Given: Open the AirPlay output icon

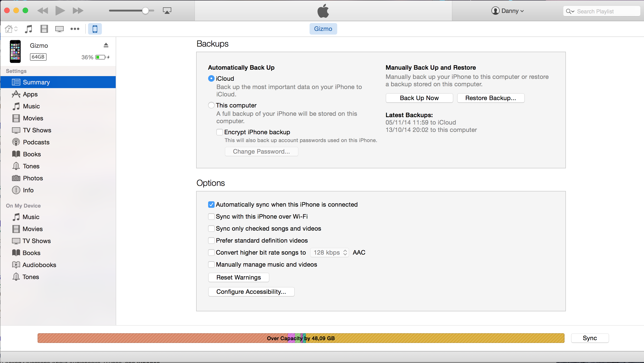Looking at the screenshot, I should coord(167,11).
